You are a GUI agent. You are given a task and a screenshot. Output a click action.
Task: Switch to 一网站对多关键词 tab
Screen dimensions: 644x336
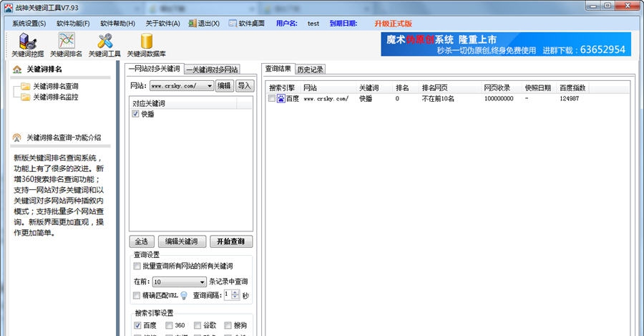click(x=154, y=69)
